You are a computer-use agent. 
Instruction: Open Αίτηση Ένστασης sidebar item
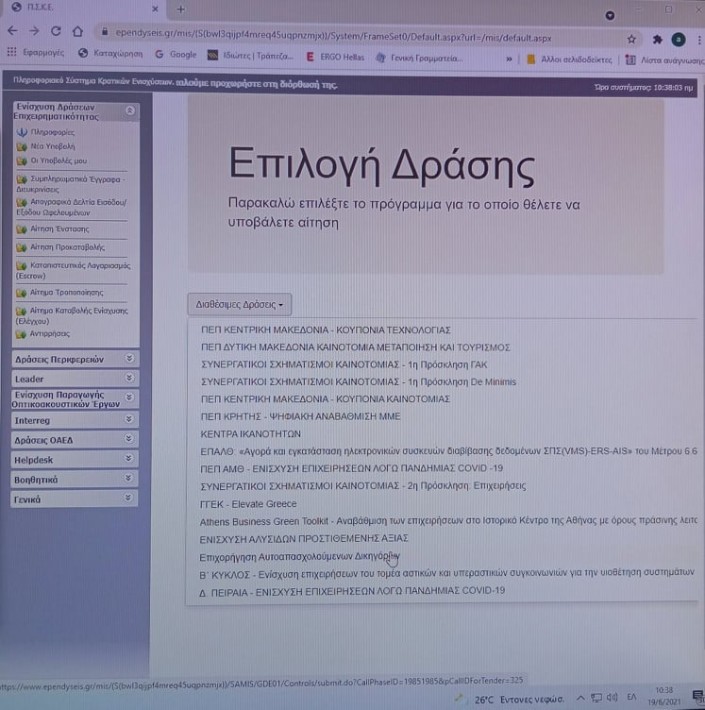tap(53, 229)
